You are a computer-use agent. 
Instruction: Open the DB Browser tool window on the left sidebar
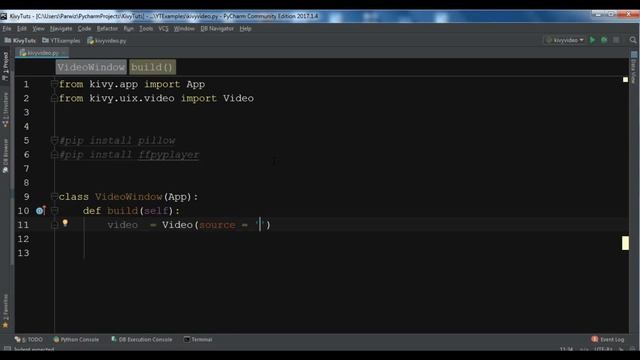[5, 156]
